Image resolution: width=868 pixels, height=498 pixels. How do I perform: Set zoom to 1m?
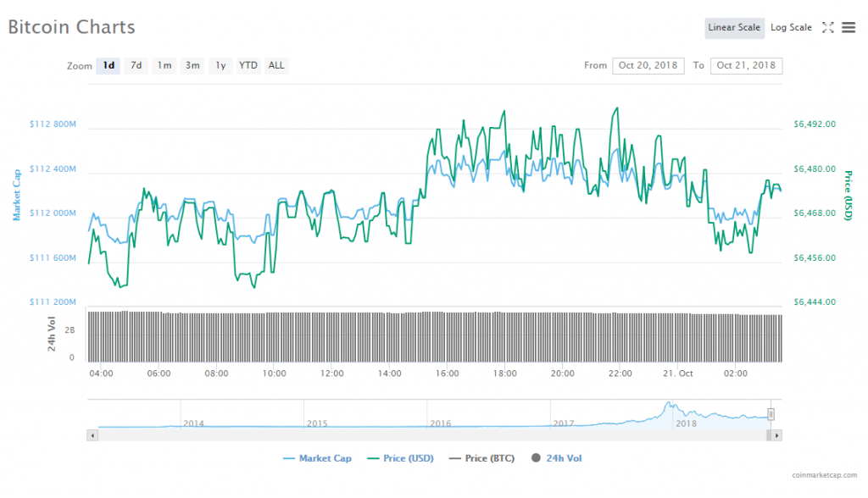click(x=164, y=66)
